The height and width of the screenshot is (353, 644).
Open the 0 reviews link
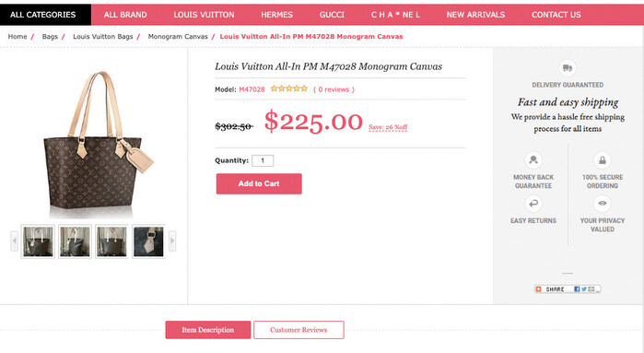pyautogui.click(x=334, y=89)
